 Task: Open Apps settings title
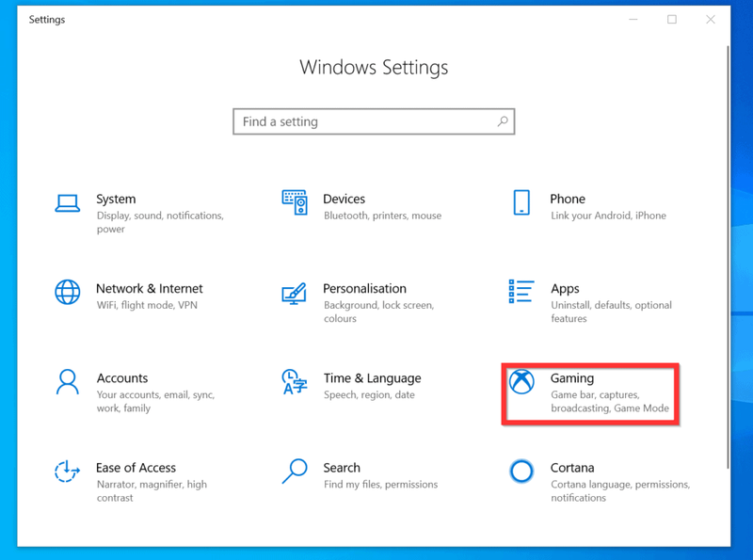pos(565,289)
